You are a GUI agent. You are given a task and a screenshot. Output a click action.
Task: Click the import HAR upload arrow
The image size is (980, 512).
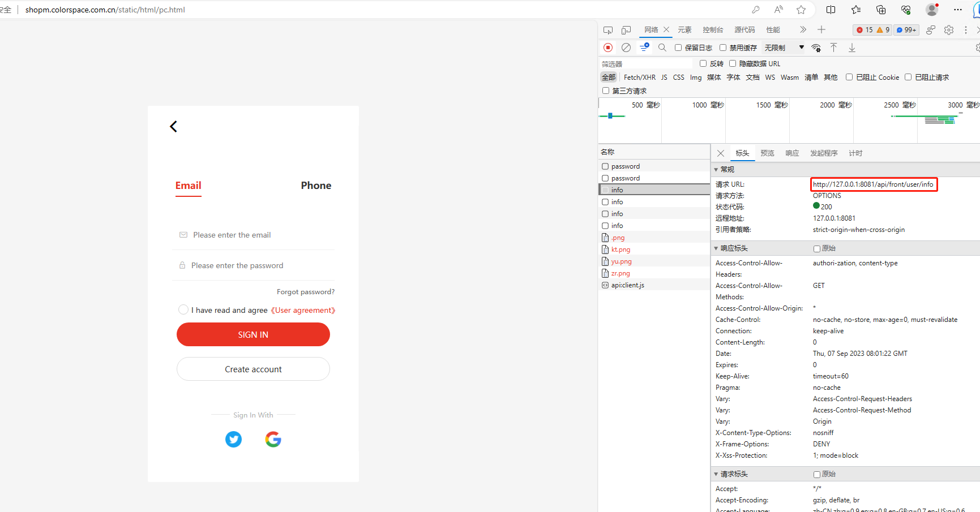834,48
